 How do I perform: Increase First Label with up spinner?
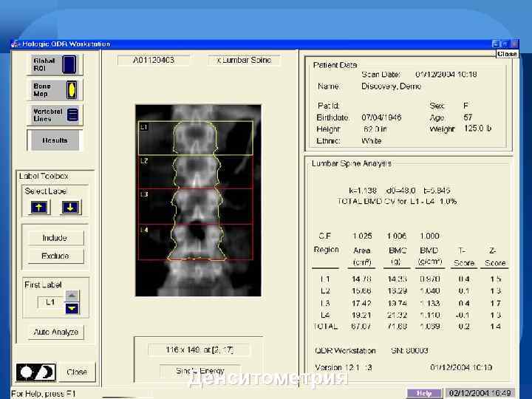click(72, 296)
